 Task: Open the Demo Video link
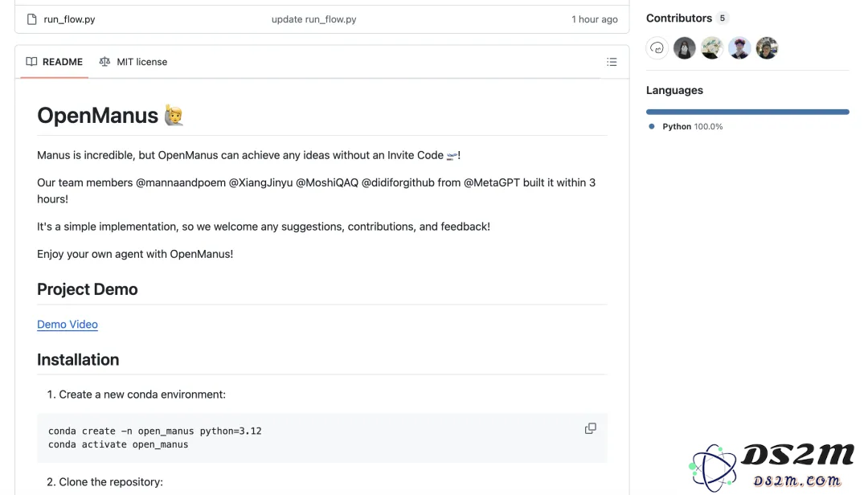pyautogui.click(x=68, y=325)
